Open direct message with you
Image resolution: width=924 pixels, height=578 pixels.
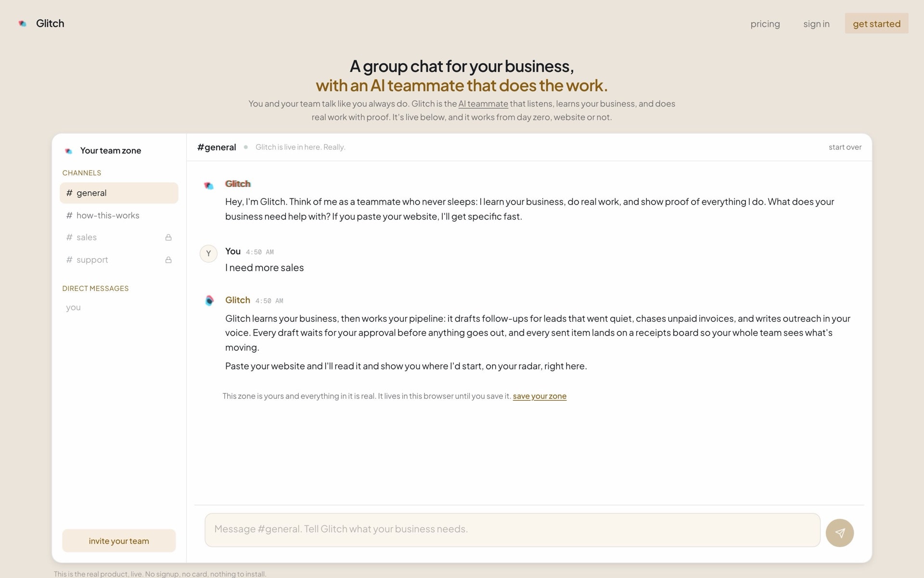pyautogui.click(x=73, y=307)
